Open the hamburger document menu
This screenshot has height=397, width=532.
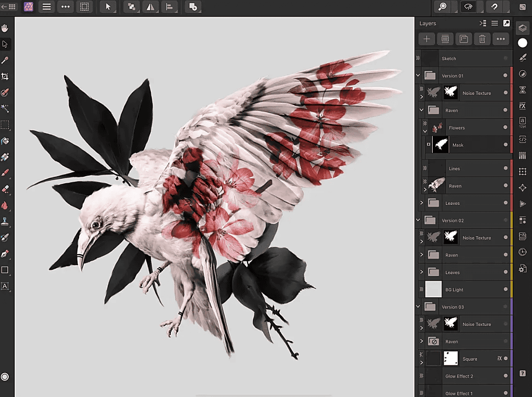click(46, 6)
